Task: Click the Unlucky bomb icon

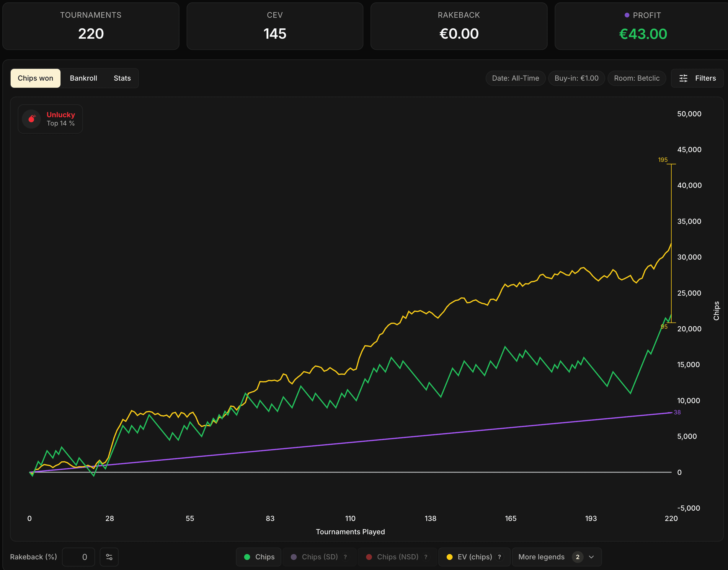Action: [32, 119]
